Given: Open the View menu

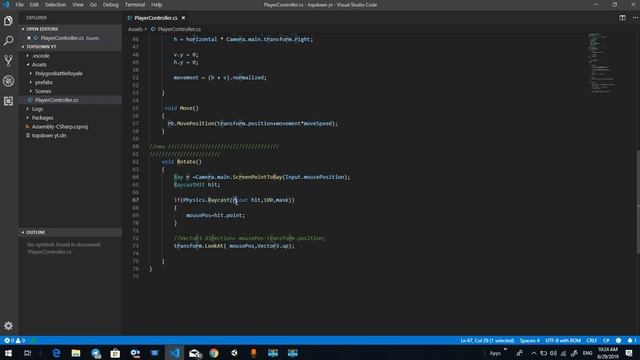Looking at the screenshot, I should pyautogui.click(x=78, y=4).
